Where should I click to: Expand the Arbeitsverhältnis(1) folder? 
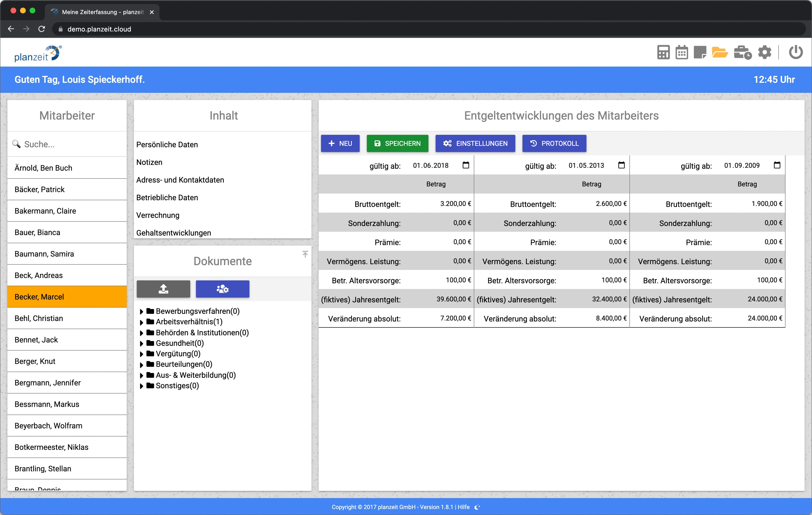pos(142,322)
